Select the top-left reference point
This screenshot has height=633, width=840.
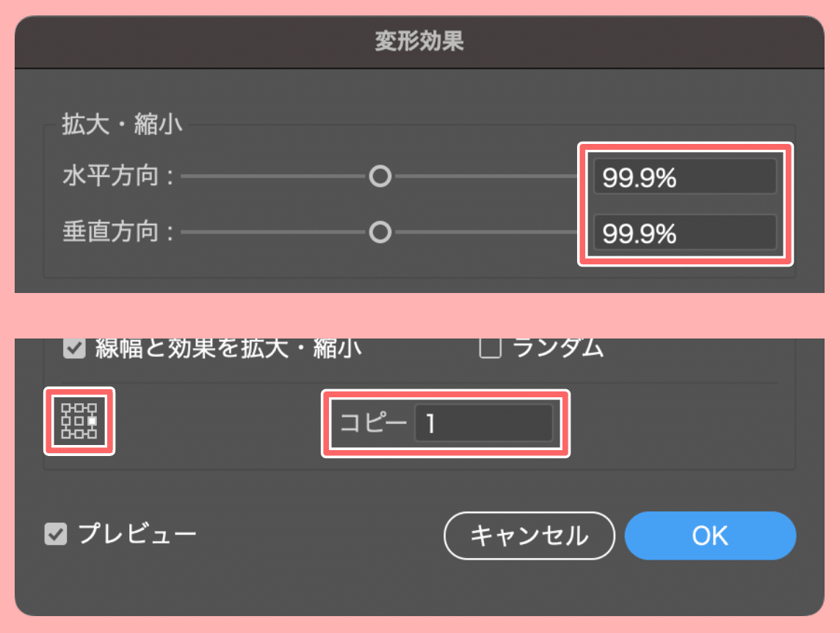tap(66, 408)
